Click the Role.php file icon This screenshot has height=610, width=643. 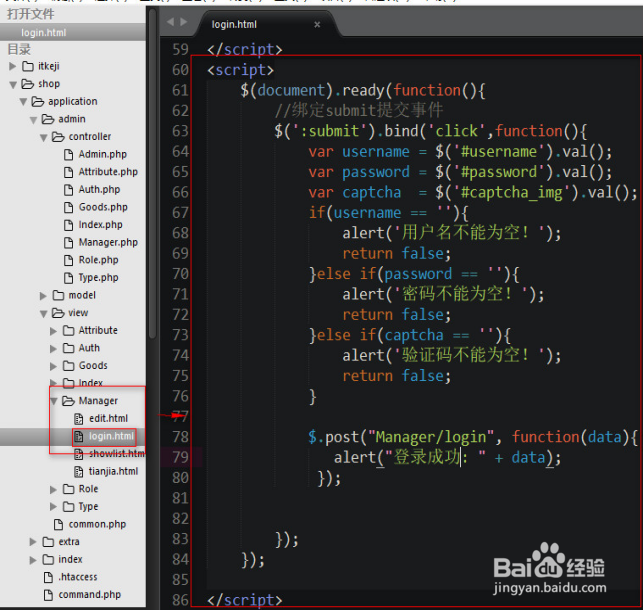tap(68, 260)
